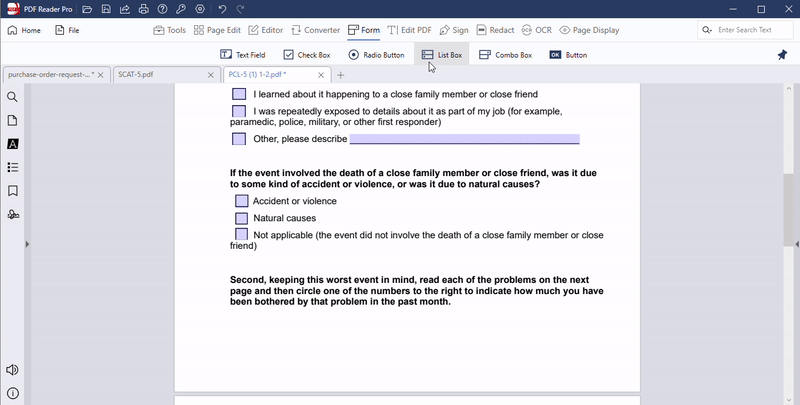The height and width of the screenshot is (405, 800).
Task: Switch to Editor mode
Action: coord(266,30)
